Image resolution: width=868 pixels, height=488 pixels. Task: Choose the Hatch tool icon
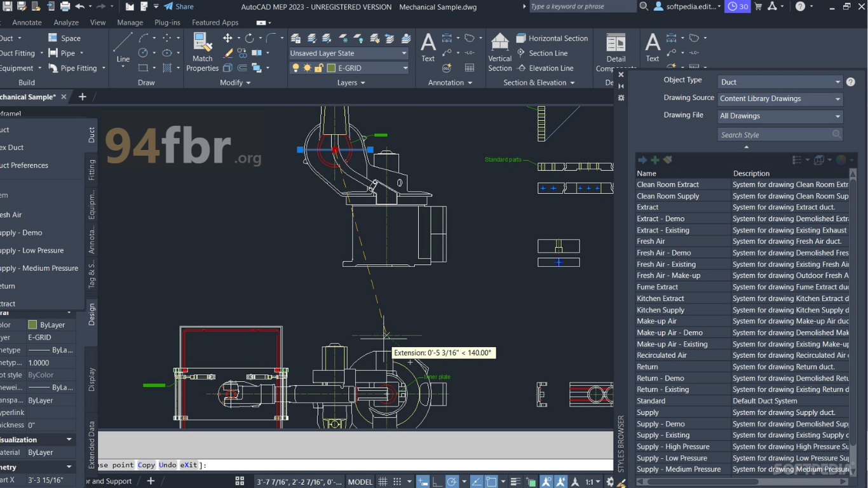click(x=167, y=68)
